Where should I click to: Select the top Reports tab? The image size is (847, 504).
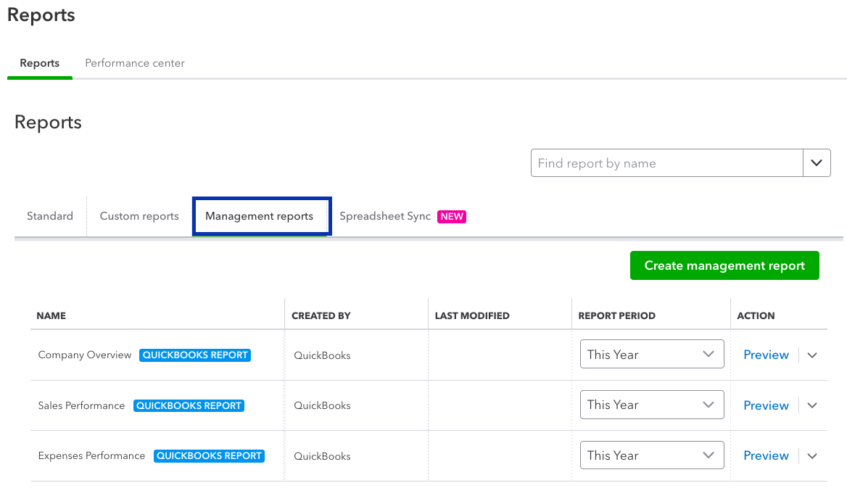(x=39, y=63)
